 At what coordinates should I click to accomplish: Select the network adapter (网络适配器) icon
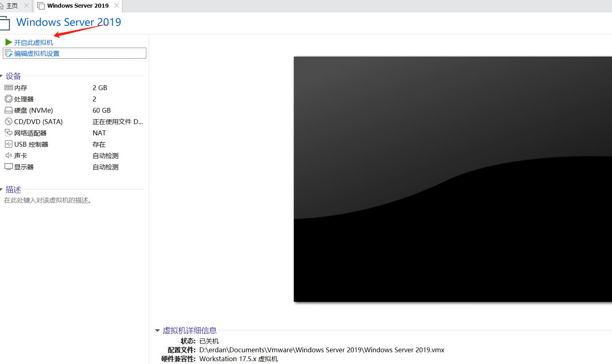8,133
